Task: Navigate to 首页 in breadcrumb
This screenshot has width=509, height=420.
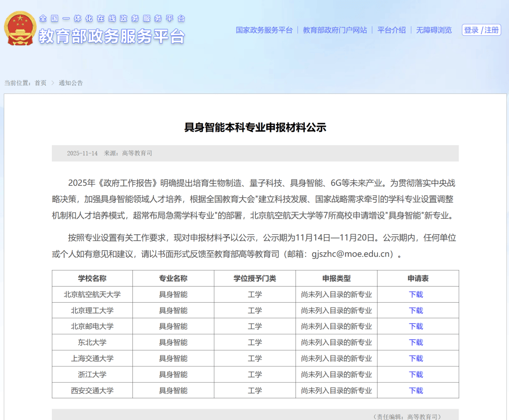Action: point(41,83)
